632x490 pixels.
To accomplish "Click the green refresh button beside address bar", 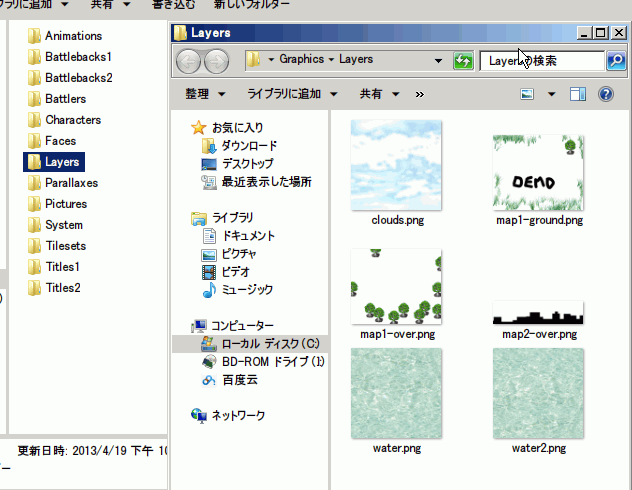I will pyautogui.click(x=463, y=61).
